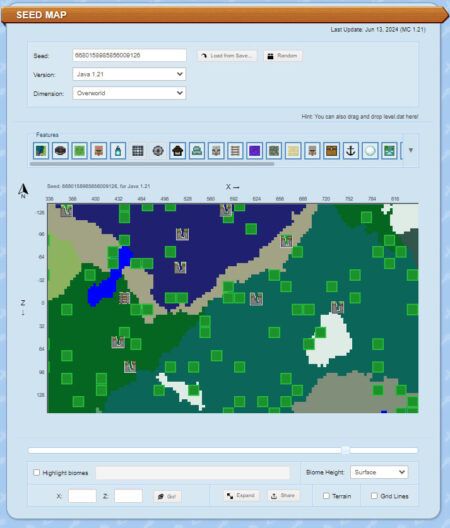Click the marker in the map's top-left corner
The width and height of the screenshot is (450, 528).
66,210
